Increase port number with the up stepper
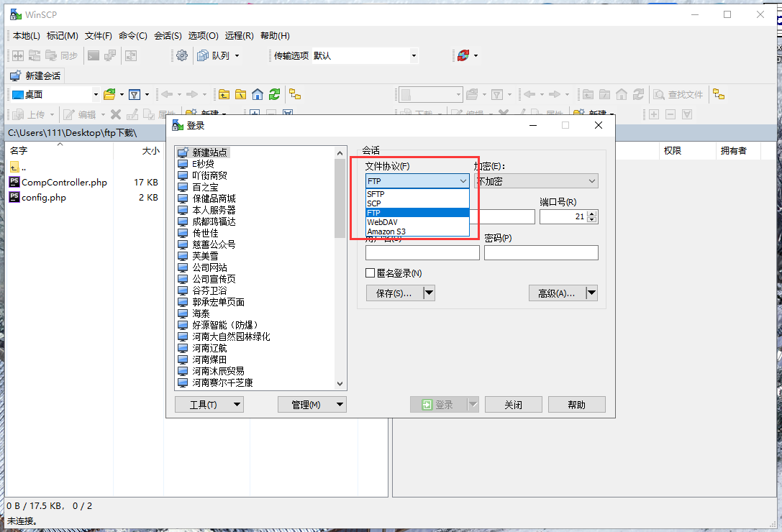Image resolution: width=782 pixels, height=532 pixels. 592,214
